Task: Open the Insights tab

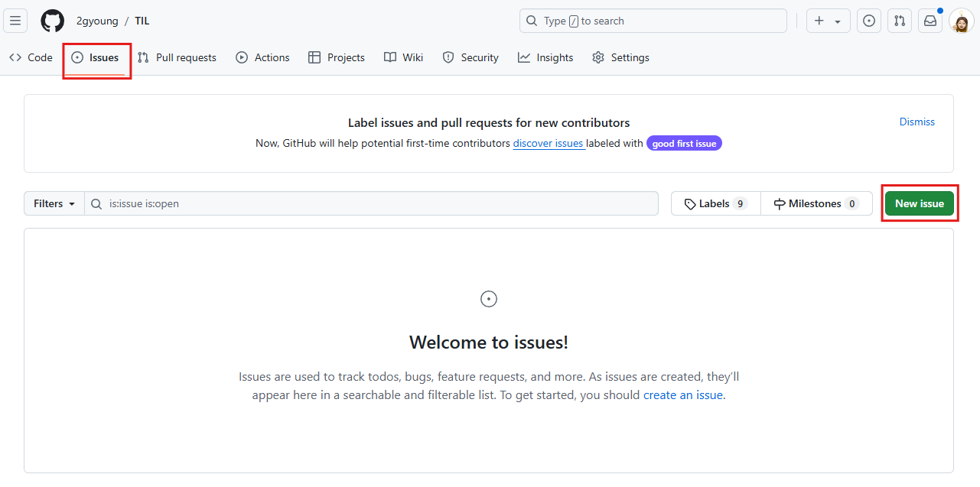Action: coord(545,57)
